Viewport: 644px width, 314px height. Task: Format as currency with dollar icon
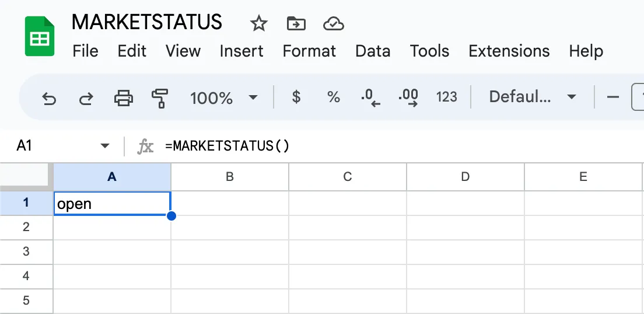point(296,97)
